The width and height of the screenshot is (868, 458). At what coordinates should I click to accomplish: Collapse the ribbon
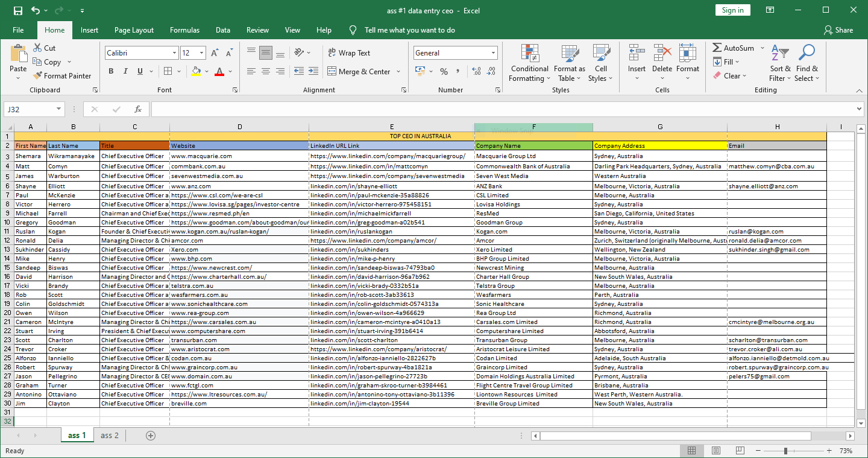pyautogui.click(x=859, y=90)
